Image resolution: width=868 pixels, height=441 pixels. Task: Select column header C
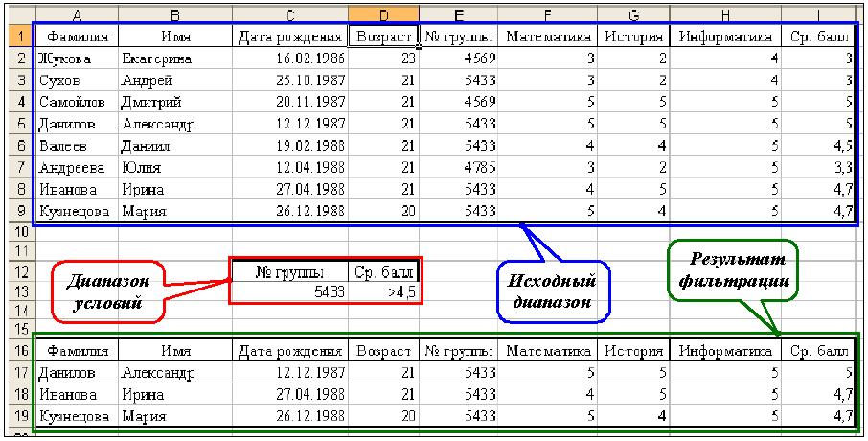point(290,15)
